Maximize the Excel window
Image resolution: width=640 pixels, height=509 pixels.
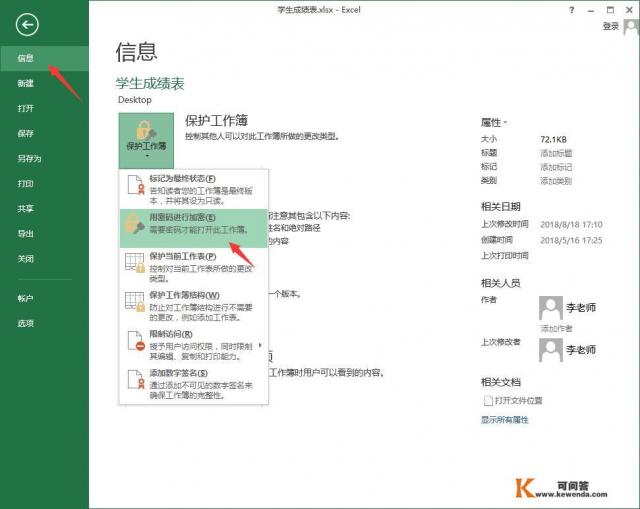(x=610, y=10)
